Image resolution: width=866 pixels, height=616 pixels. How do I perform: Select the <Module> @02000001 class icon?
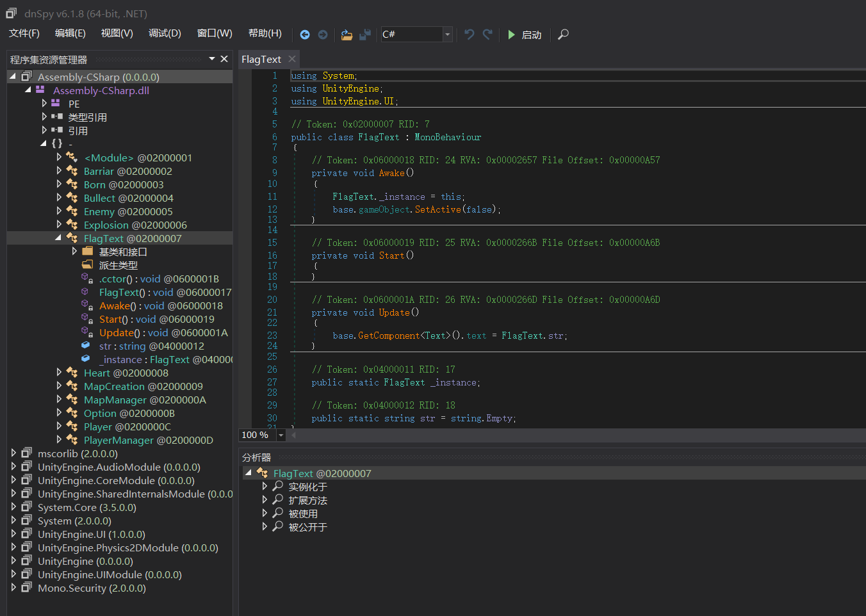point(72,158)
